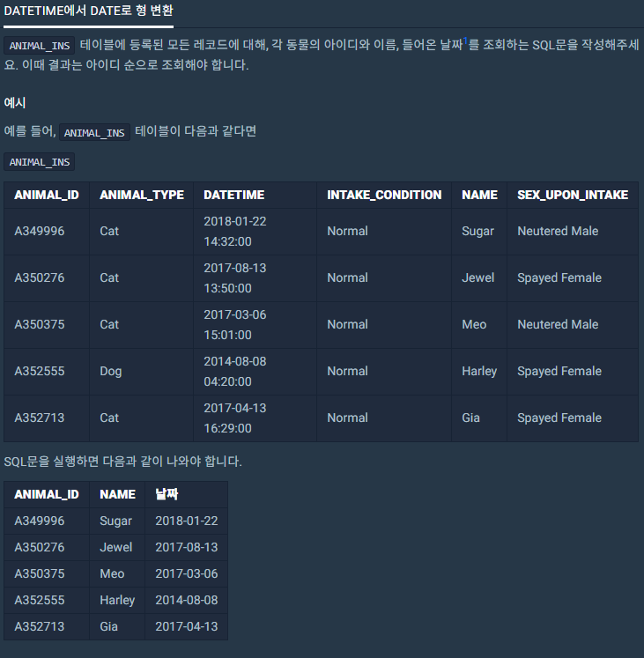Select A350375 in the ANIMAL_INS table
The width and height of the screenshot is (644, 658).
point(40,324)
